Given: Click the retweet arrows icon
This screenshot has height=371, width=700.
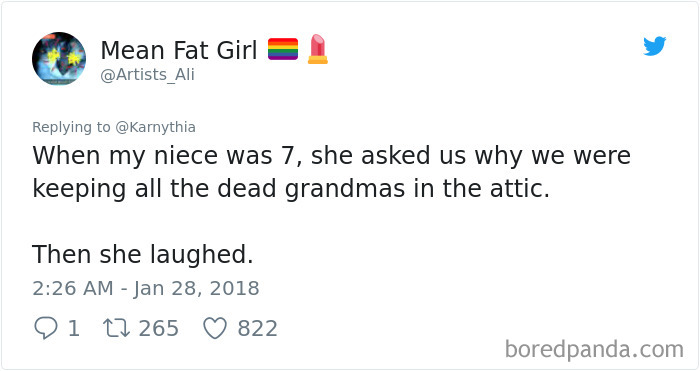Looking at the screenshot, I should pyautogui.click(x=117, y=328).
